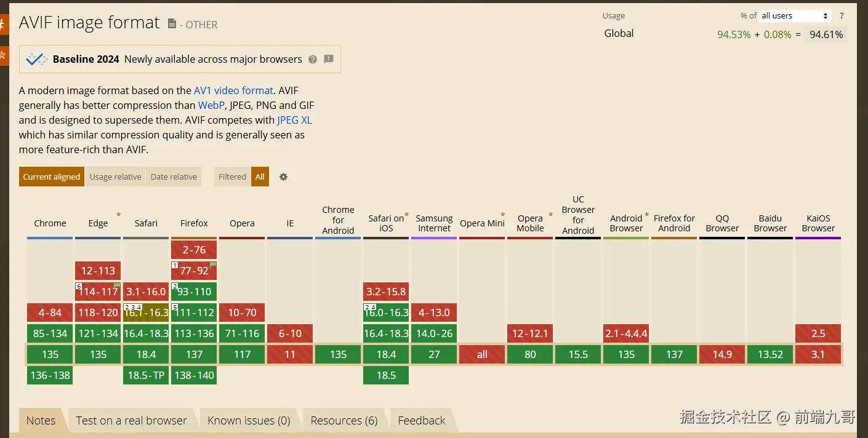This screenshot has height=438, width=868.
Task: Click the Edge column header
Action: tap(98, 223)
